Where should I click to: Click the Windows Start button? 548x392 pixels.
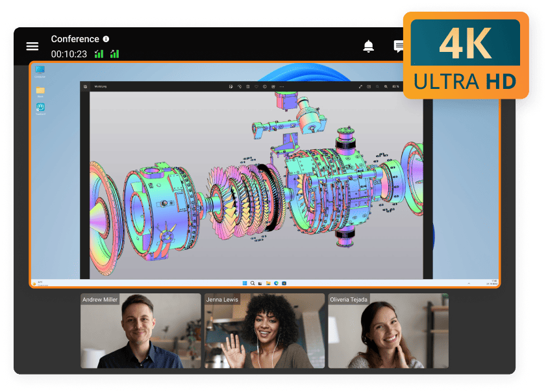coord(245,283)
